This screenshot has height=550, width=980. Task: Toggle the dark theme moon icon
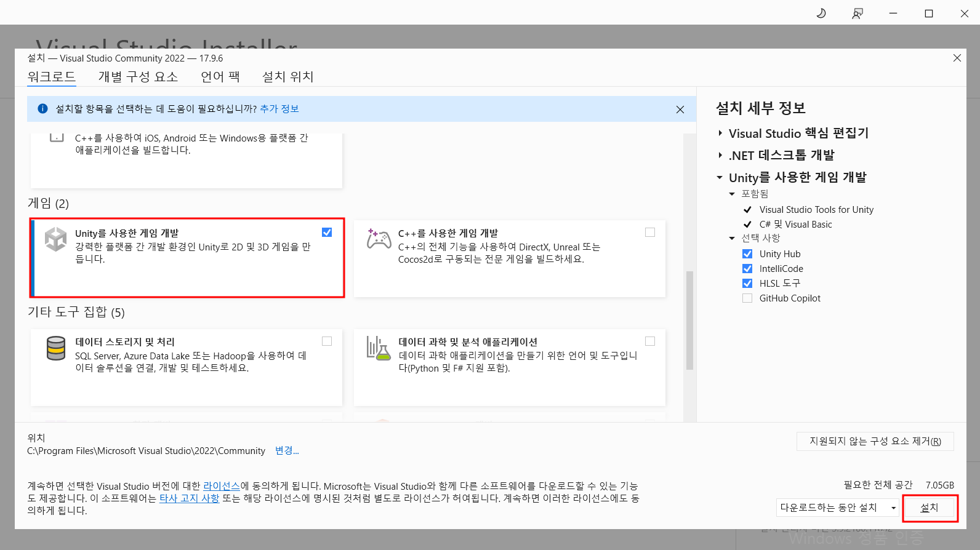pyautogui.click(x=821, y=13)
